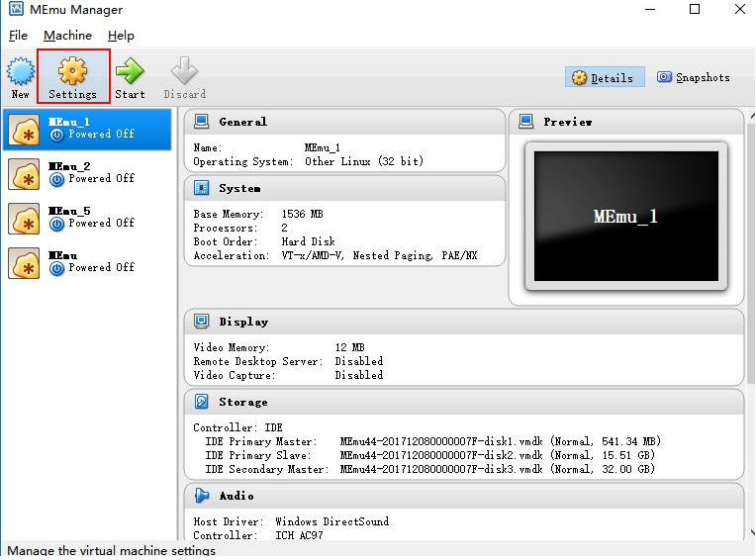Click the Storage section disk icon
This screenshot has width=756, height=560.
coord(202,402)
